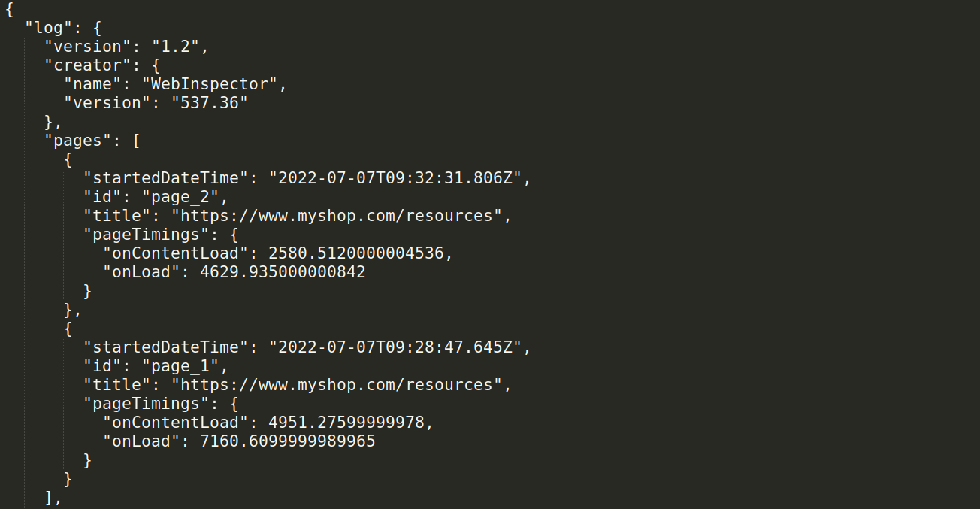Select the "WebInspector" name value
The height and width of the screenshot is (509, 980).
[x=210, y=84]
